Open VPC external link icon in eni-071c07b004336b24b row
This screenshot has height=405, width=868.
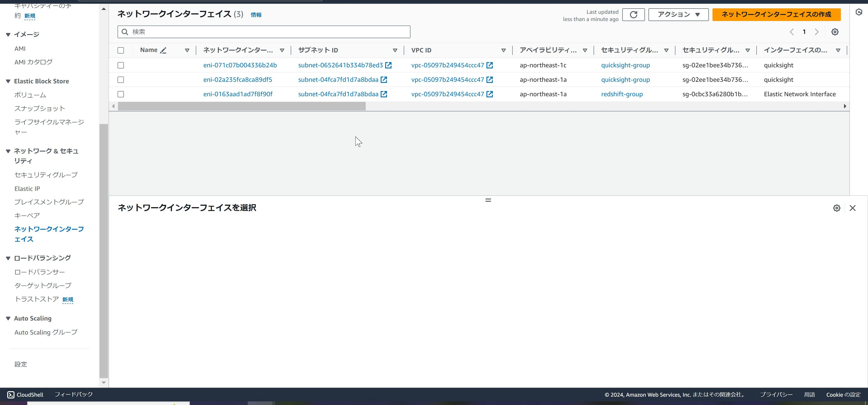point(490,65)
